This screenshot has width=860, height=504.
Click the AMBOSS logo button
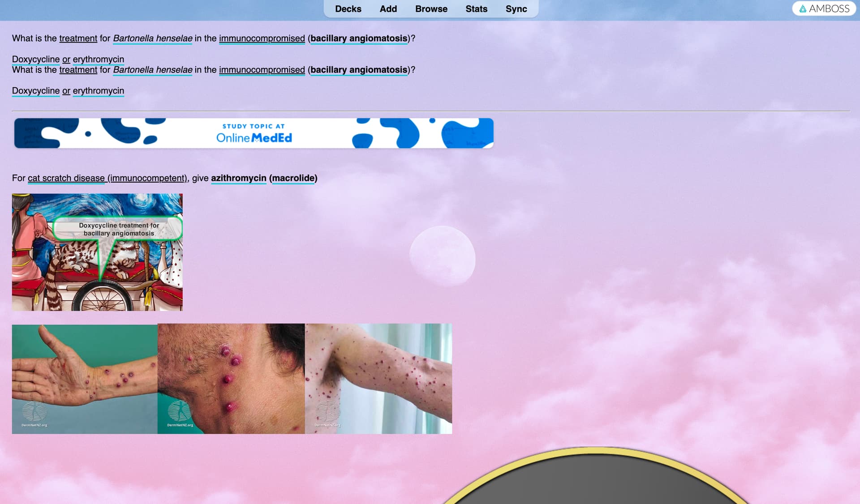point(824,9)
